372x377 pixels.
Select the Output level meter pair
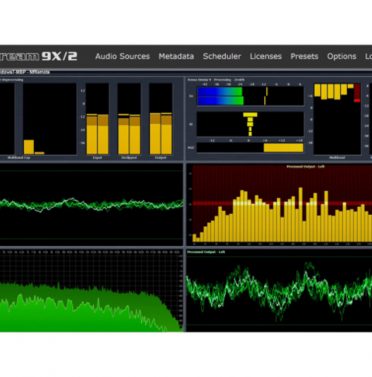(x=161, y=118)
